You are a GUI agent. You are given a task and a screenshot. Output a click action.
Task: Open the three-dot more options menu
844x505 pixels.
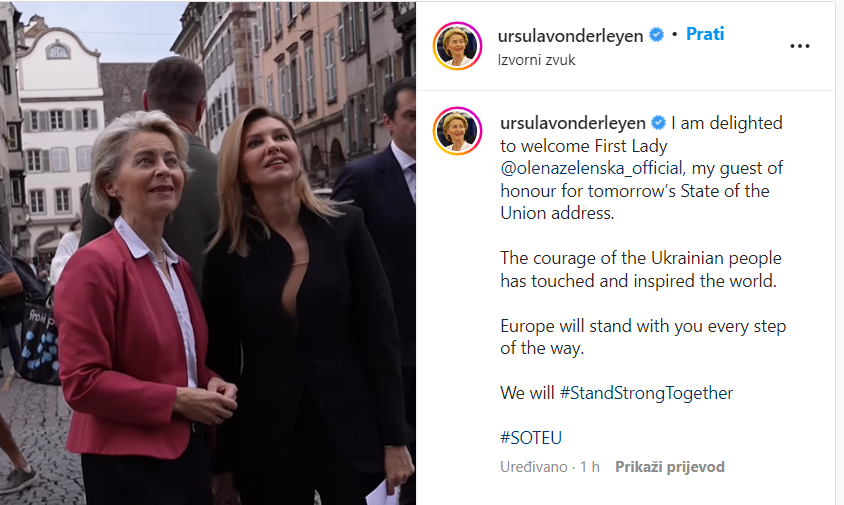[799, 46]
